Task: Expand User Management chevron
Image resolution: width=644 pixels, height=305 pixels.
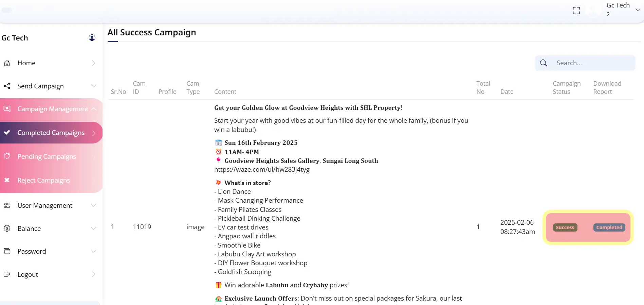Action: pos(94,205)
